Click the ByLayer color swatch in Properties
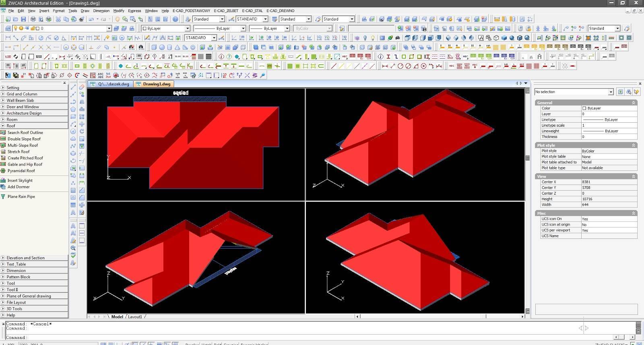 coord(584,108)
